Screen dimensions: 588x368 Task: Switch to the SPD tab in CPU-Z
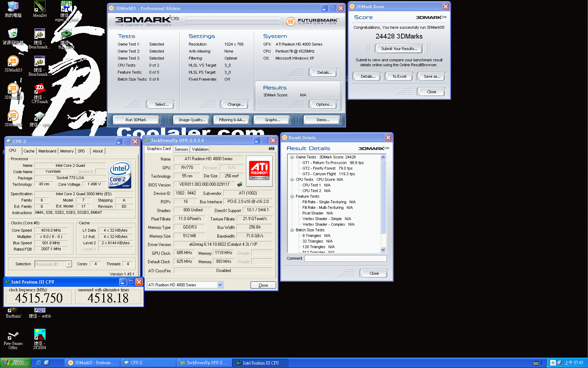point(81,151)
